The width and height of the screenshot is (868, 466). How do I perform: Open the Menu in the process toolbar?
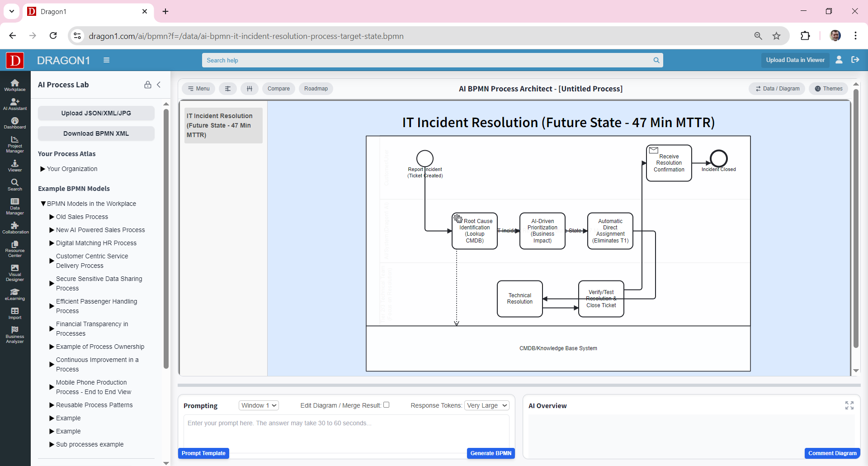coord(198,88)
